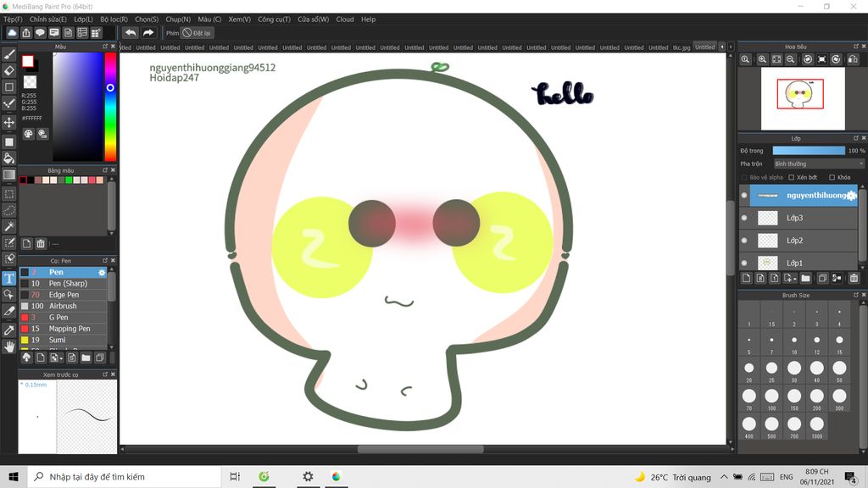868x488 pixels.
Task: Delete layer with trash icon
Action: (854, 278)
